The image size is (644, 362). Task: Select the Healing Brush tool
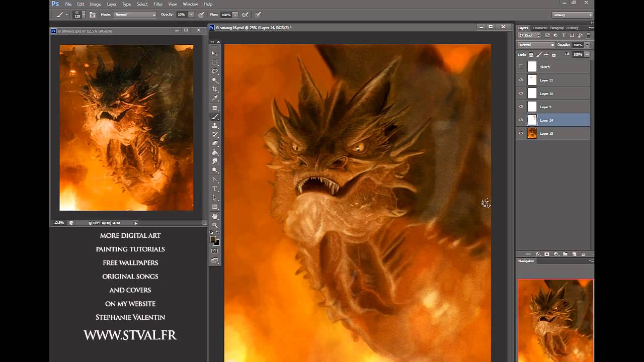pos(215,108)
